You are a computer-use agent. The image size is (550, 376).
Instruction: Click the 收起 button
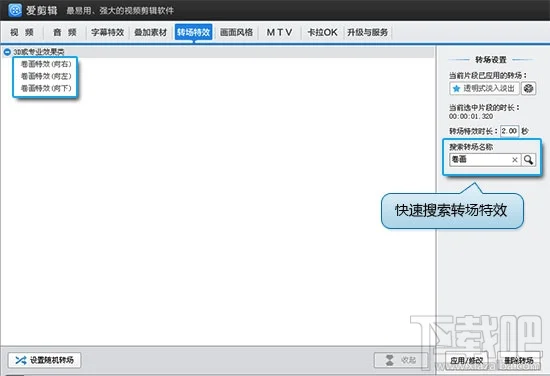click(x=401, y=360)
